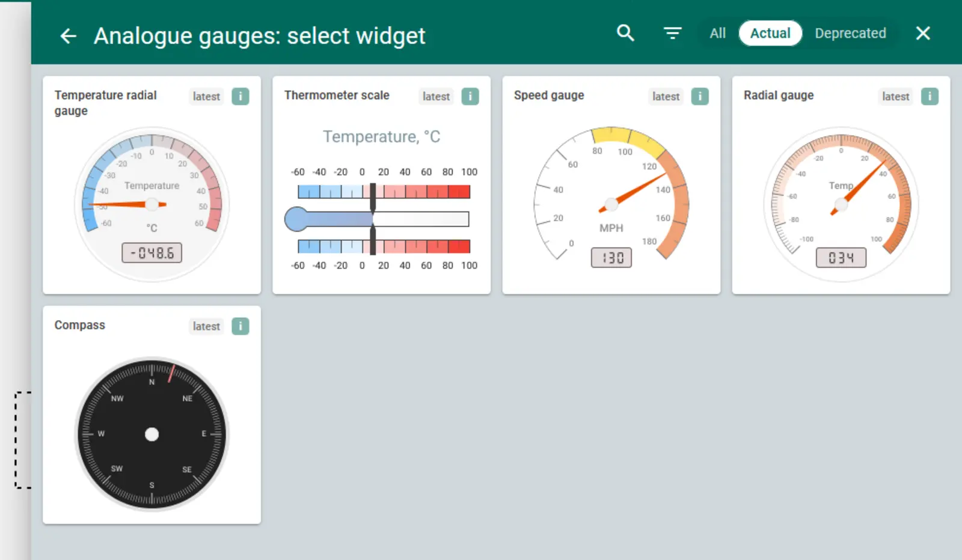Image resolution: width=962 pixels, height=560 pixels.
Task: Choose the Thermometer scale widget preview
Action: (x=381, y=204)
